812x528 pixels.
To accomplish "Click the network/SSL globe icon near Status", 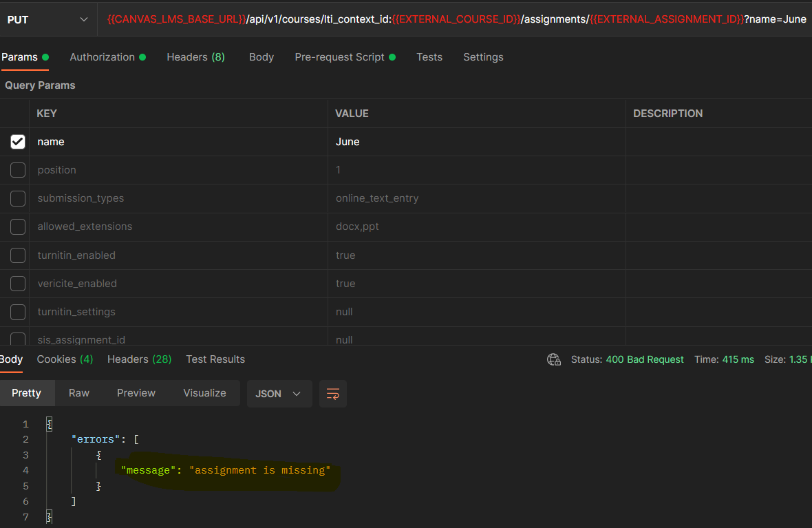I will click(x=554, y=359).
